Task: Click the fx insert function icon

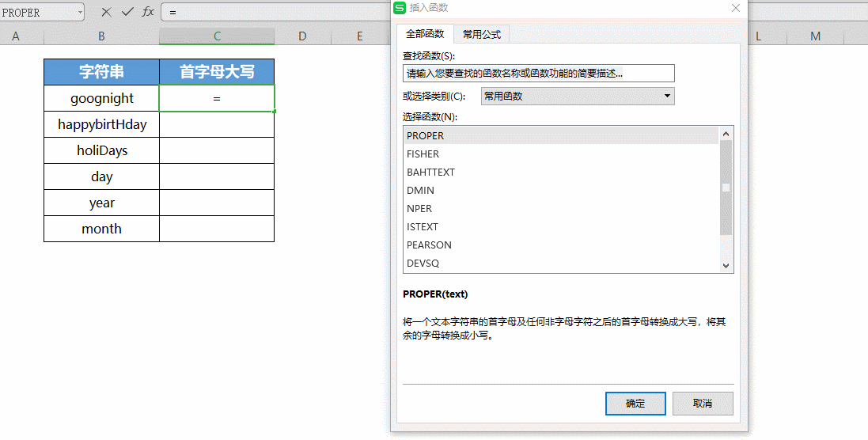Action: (x=148, y=12)
